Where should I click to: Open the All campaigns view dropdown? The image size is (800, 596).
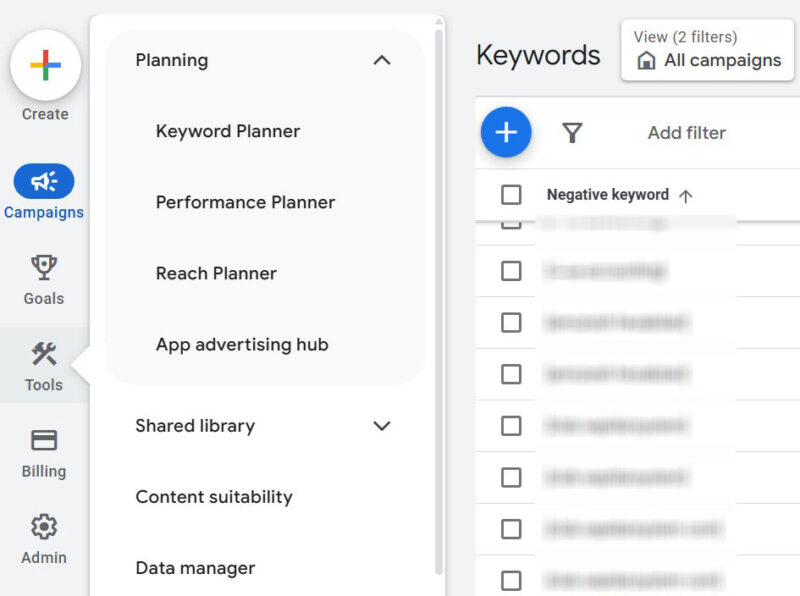(x=708, y=50)
